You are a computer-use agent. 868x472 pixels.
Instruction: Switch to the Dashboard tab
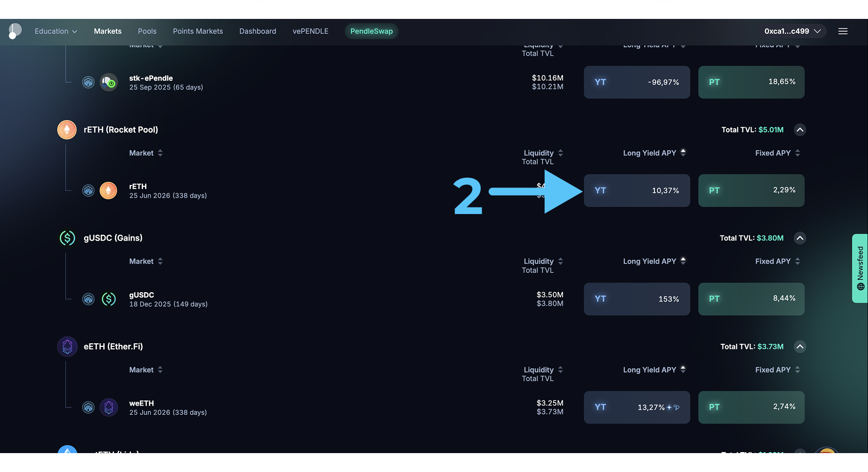point(257,31)
